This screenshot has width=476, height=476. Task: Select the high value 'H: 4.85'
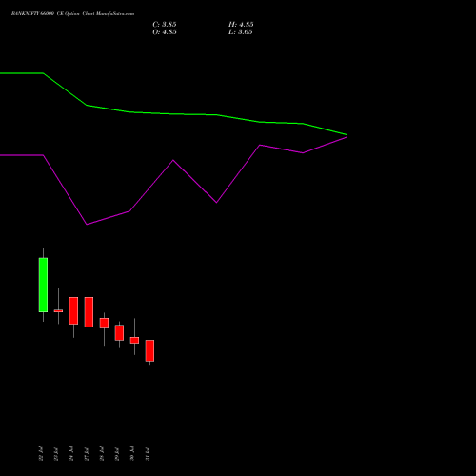coord(241,25)
